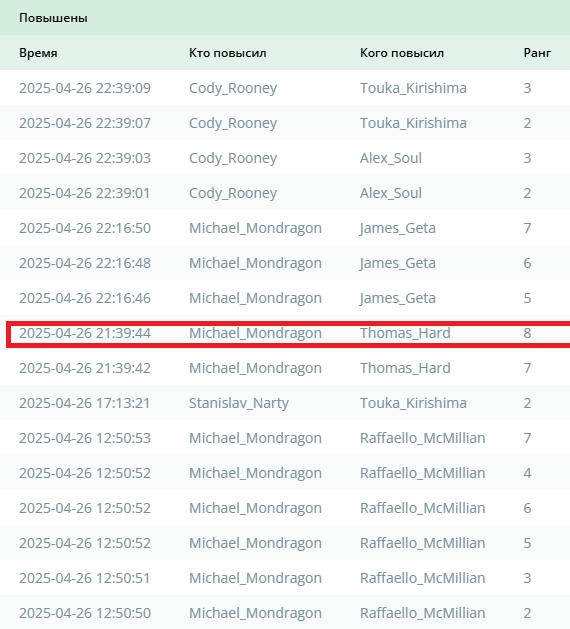Click Michael_Mondragon in the 21:39:42 row
This screenshot has width=570, height=629.
255,368
